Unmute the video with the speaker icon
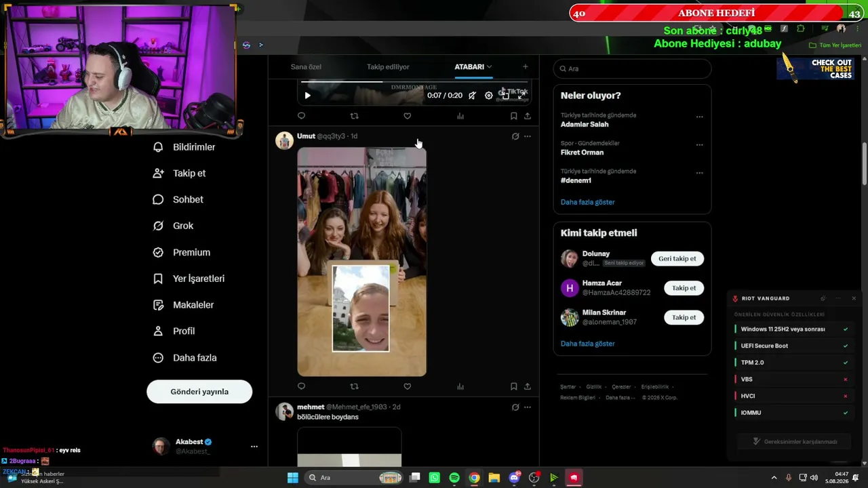Viewport: 868px width, 488px height. tap(472, 96)
